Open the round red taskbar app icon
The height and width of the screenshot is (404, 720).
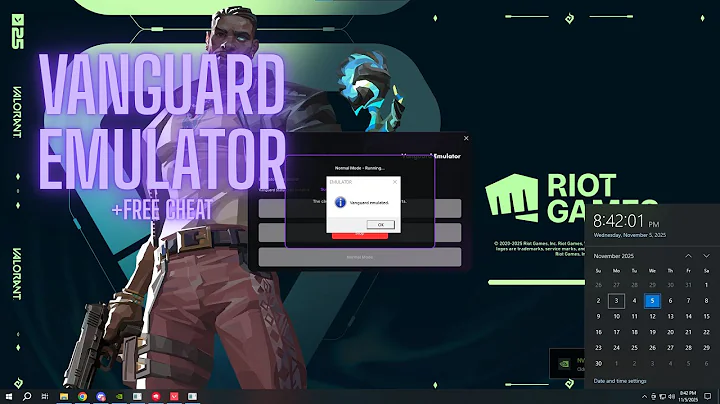pos(156,396)
